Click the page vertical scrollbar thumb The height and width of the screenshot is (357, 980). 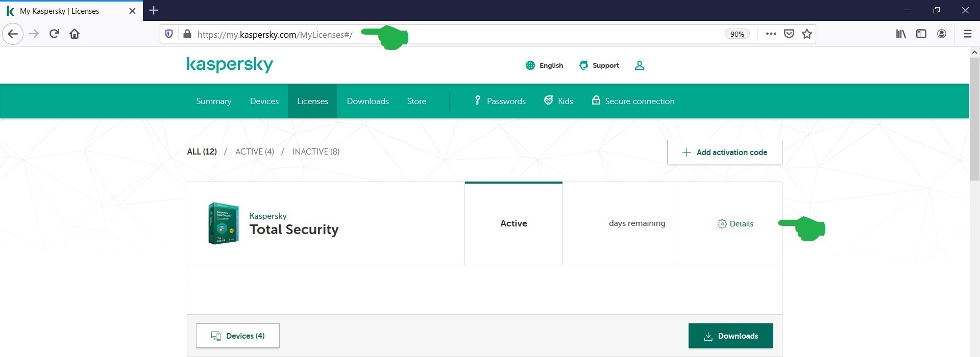(x=974, y=118)
